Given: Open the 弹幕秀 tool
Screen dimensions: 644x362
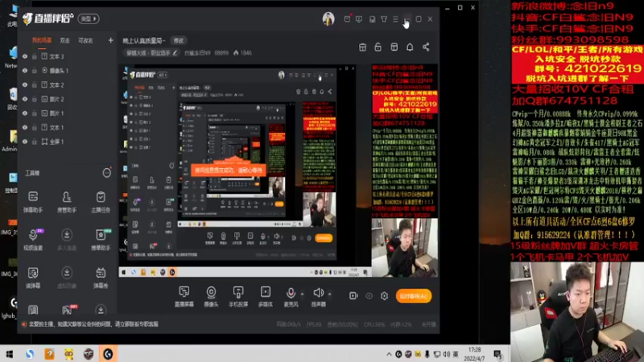Looking at the screenshot, I should click(x=101, y=278).
